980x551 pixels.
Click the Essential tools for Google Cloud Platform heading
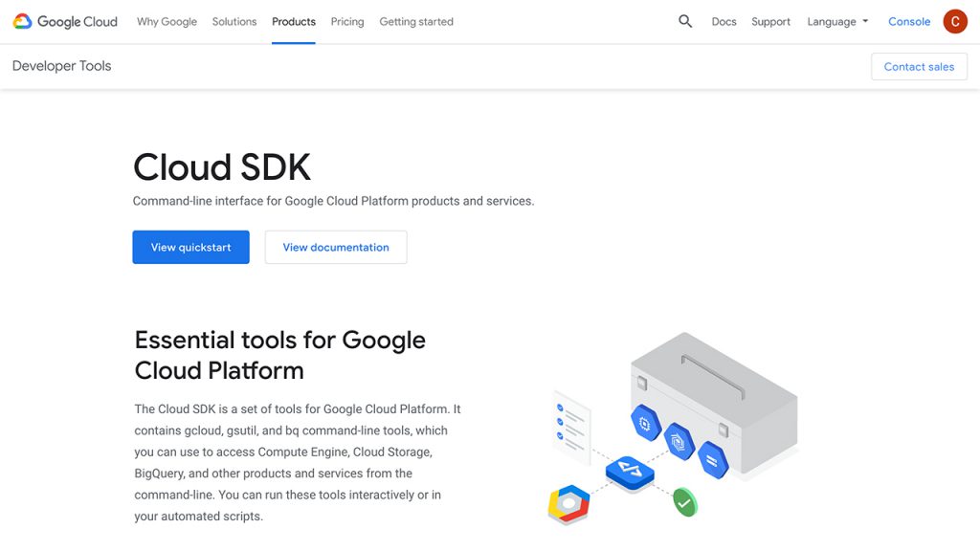(280, 355)
